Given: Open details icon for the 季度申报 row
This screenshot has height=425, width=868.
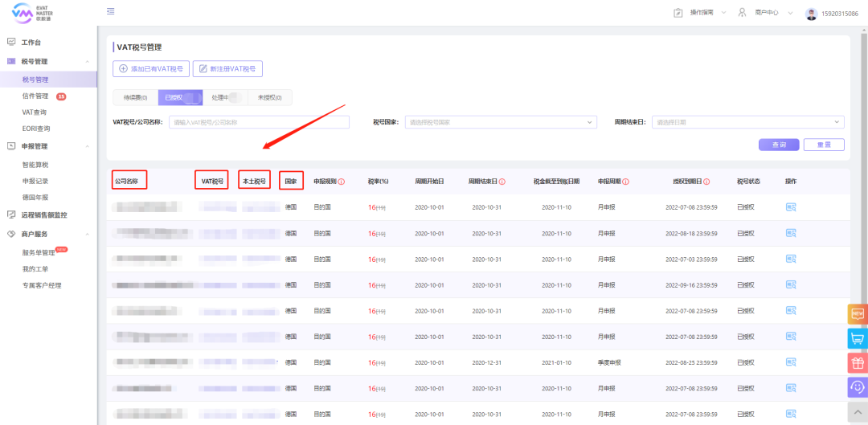Looking at the screenshot, I should coord(791,362).
